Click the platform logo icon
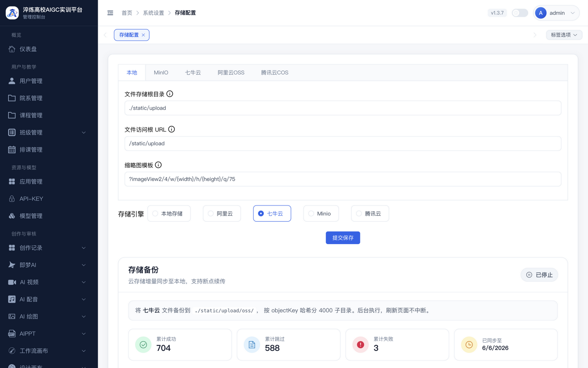The image size is (588, 368). [12, 13]
